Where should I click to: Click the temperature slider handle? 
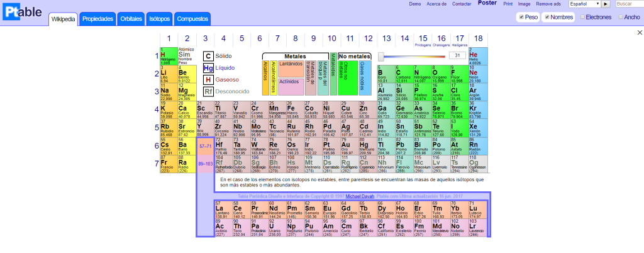point(380,57)
